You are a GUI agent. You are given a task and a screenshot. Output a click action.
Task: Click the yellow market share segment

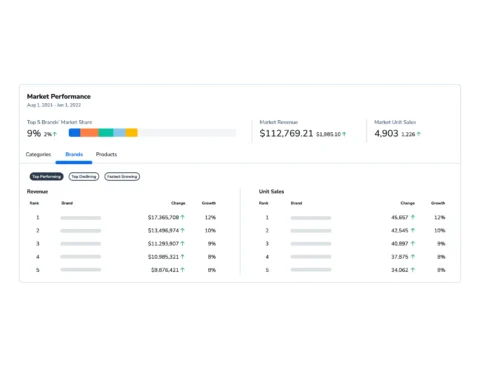point(132,133)
